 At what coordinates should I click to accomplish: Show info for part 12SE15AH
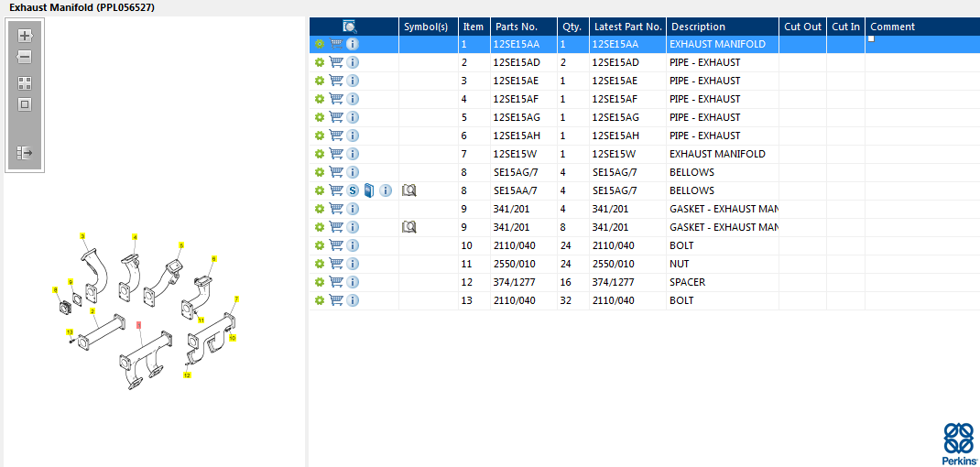point(353,135)
